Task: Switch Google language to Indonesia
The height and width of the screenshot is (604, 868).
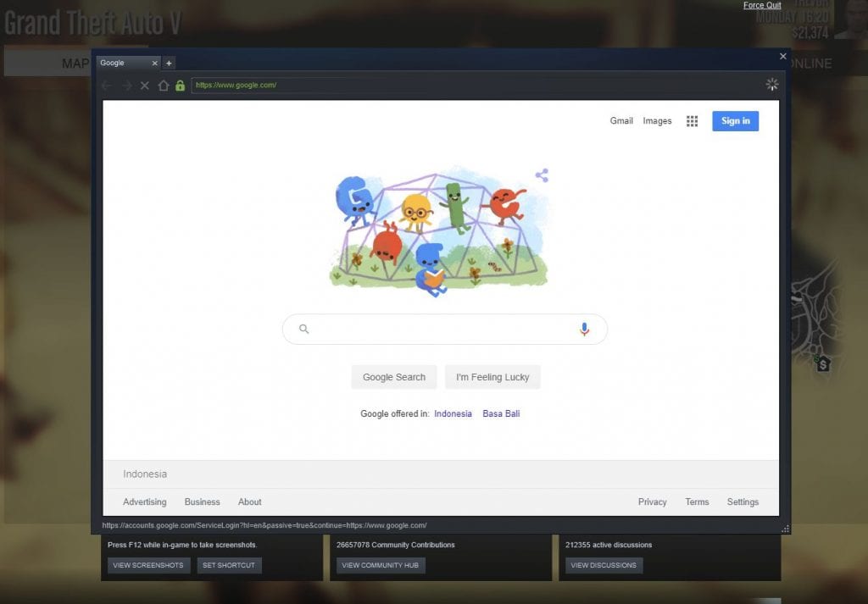Action: 453,413
